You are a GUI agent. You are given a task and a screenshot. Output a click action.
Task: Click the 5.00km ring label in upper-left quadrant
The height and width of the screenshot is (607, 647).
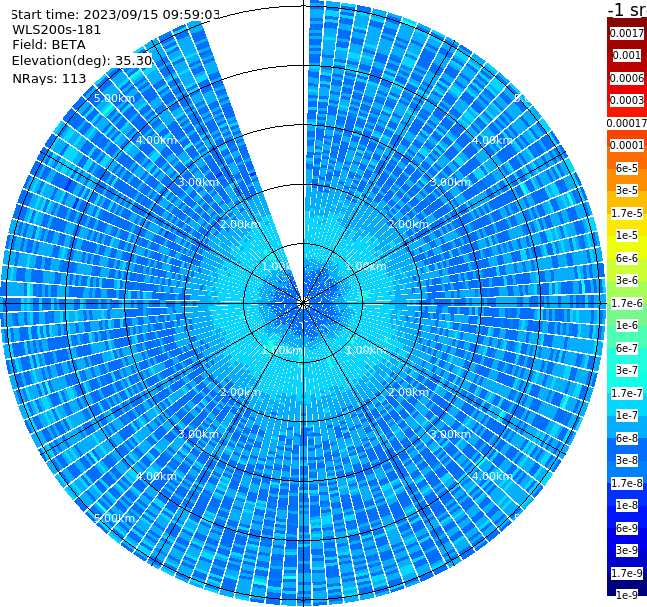pos(114,98)
